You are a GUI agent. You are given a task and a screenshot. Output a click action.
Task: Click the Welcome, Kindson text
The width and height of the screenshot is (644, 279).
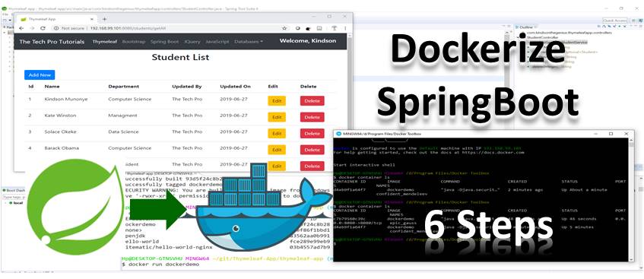[308, 41]
